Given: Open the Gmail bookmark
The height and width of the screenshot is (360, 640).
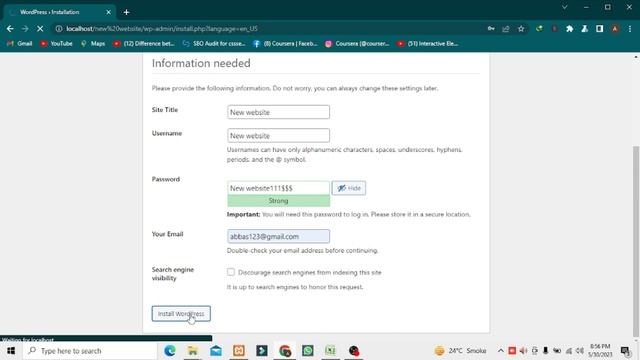Looking at the screenshot, I should tap(19, 43).
